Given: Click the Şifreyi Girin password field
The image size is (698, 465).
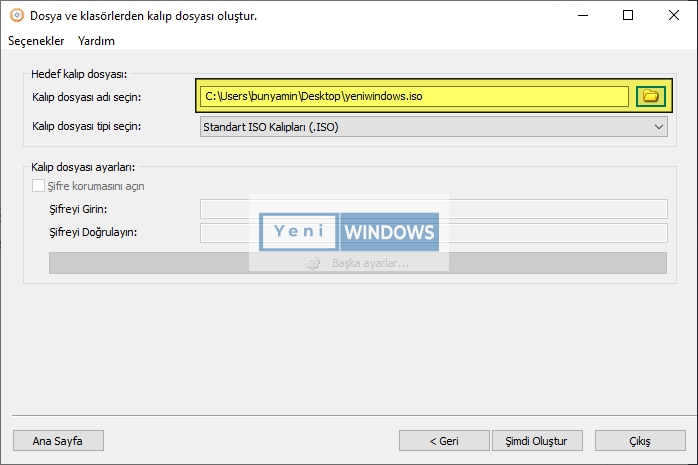Looking at the screenshot, I should click(434, 209).
